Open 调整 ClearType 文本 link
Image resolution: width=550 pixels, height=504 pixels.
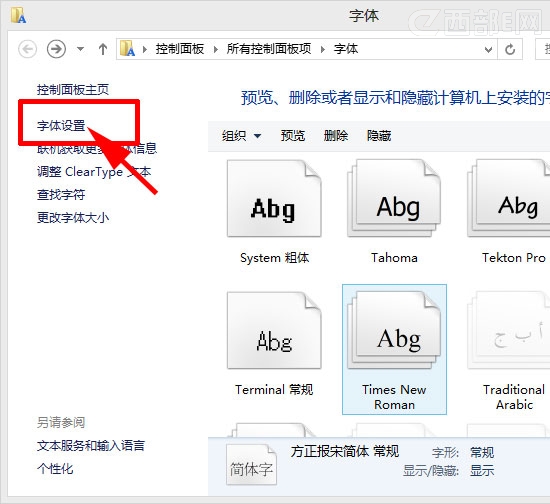[x=94, y=172]
